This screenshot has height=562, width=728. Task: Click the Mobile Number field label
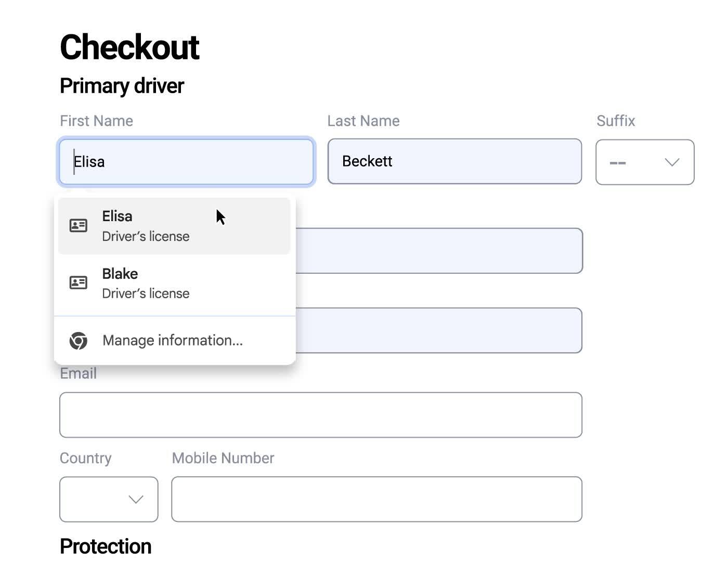[x=223, y=458]
